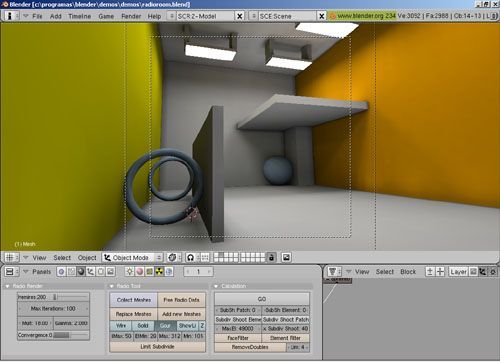Open the Help menu
This screenshot has height=362, width=500.
click(x=154, y=16)
